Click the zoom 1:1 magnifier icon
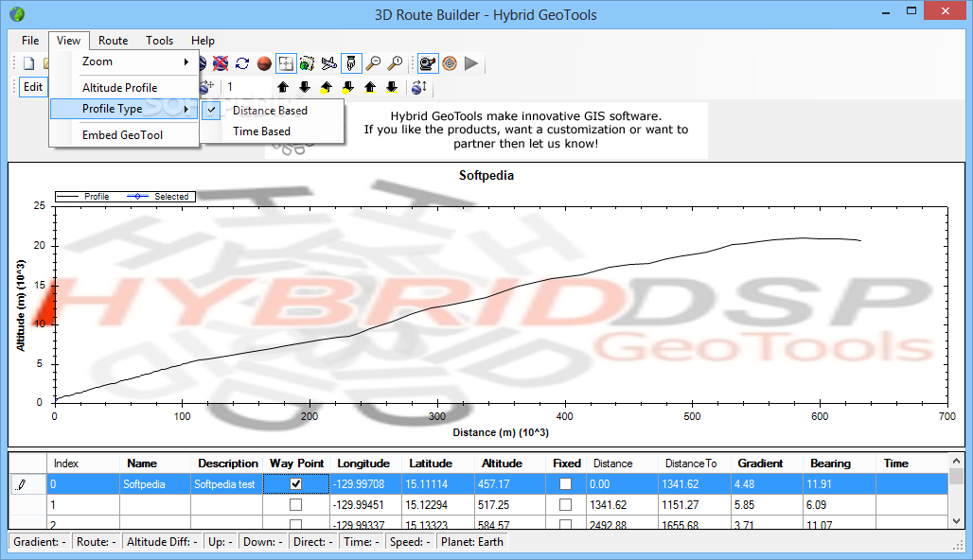The width and height of the screenshot is (973, 560). click(395, 63)
